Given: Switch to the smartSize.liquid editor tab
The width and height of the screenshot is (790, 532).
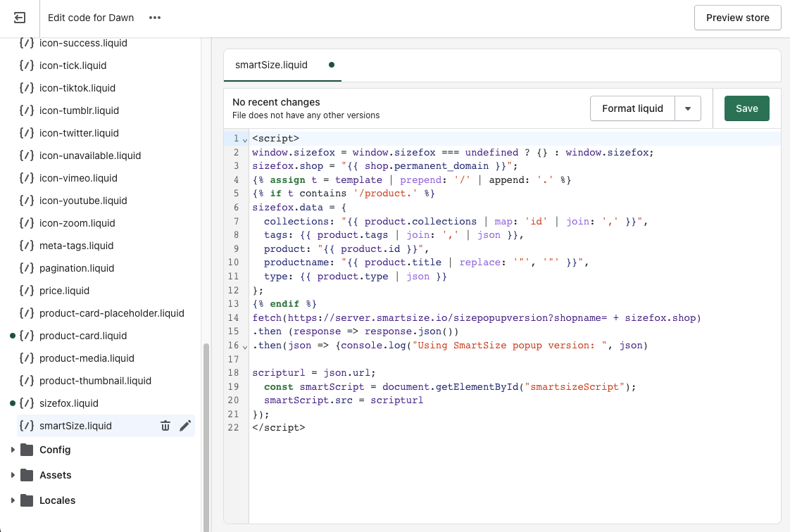Looking at the screenshot, I should 271,65.
